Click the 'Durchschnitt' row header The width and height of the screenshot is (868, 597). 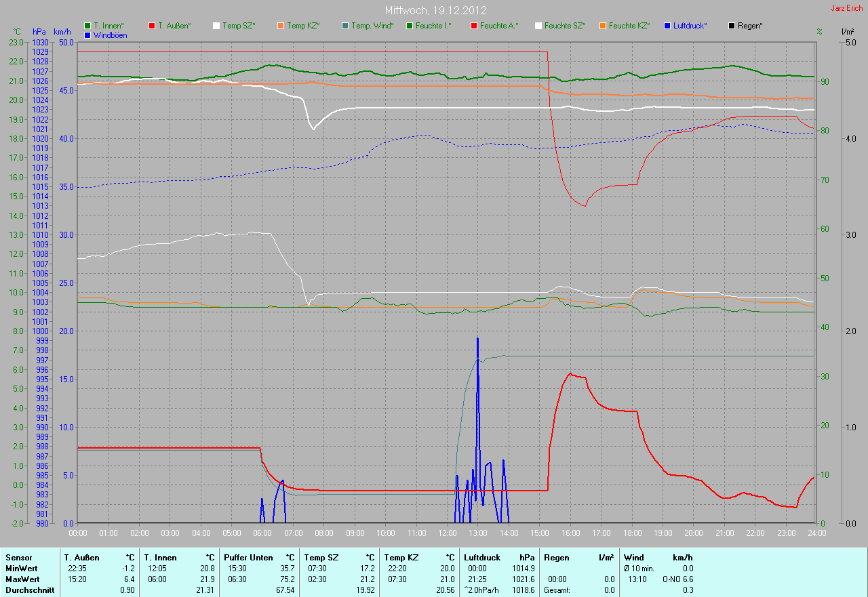[30, 590]
